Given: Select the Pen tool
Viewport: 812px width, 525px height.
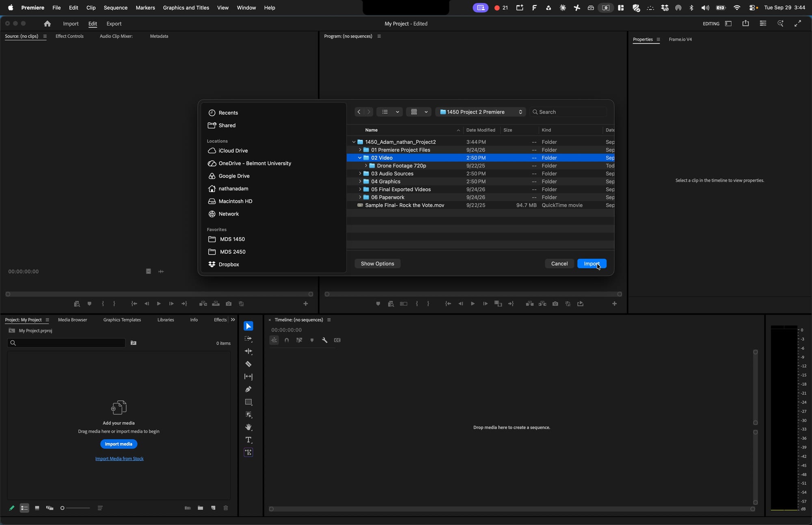Looking at the screenshot, I should coord(248,389).
